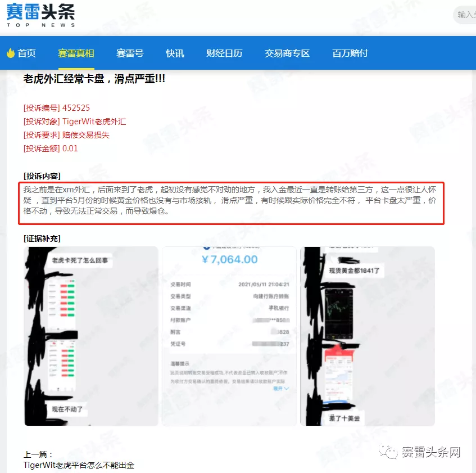This screenshot has height=473, width=476.
Task: Select the 赛雷真相 tab
Action: tap(76, 53)
